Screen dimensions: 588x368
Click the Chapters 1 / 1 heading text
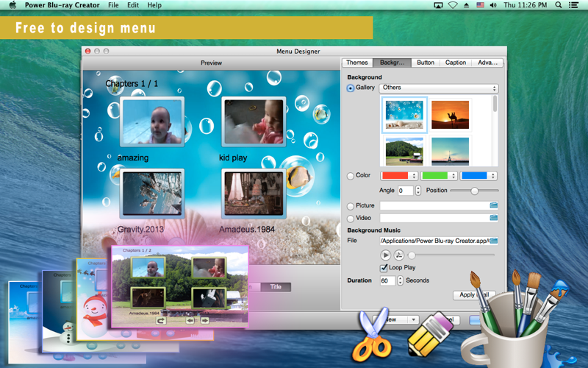pos(132,84)
